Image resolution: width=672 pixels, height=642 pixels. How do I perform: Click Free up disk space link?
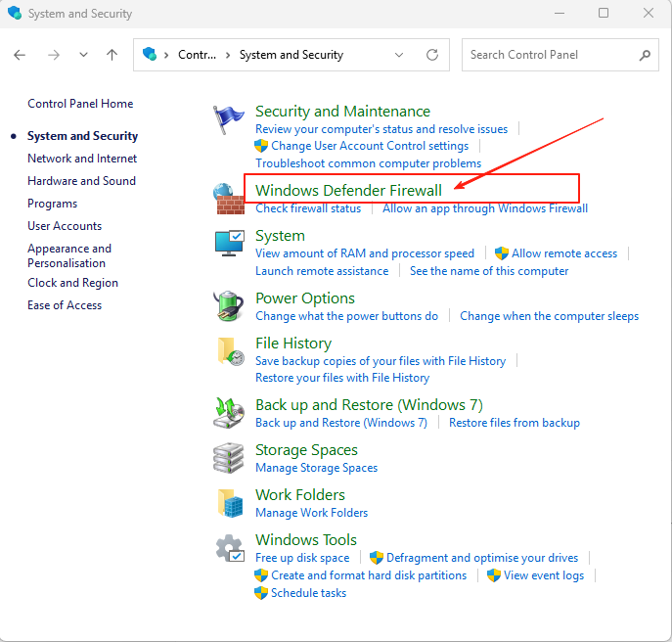[302, 558]
